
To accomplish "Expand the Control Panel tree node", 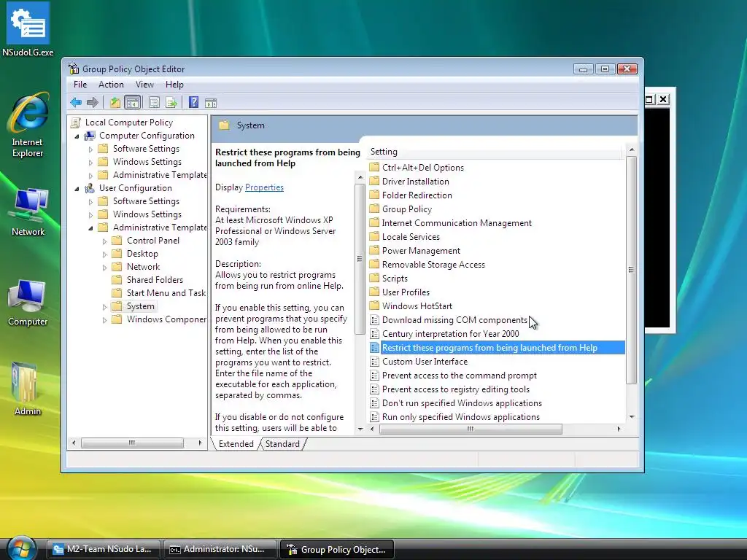I will 105,241.
